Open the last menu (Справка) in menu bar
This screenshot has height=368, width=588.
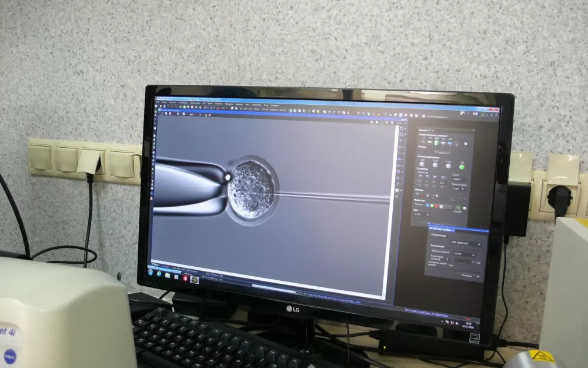275,105
